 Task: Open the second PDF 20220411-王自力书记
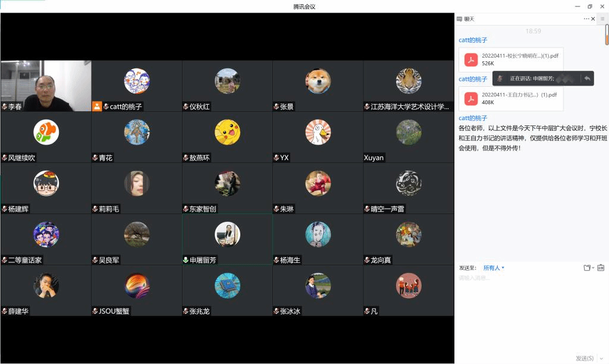511,98
